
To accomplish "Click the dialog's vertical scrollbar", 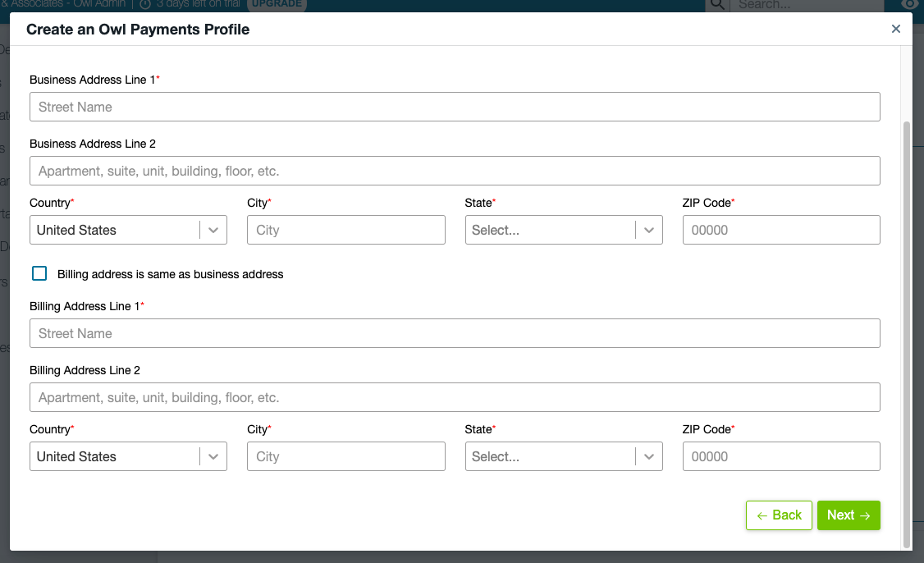I will [906, 334].
